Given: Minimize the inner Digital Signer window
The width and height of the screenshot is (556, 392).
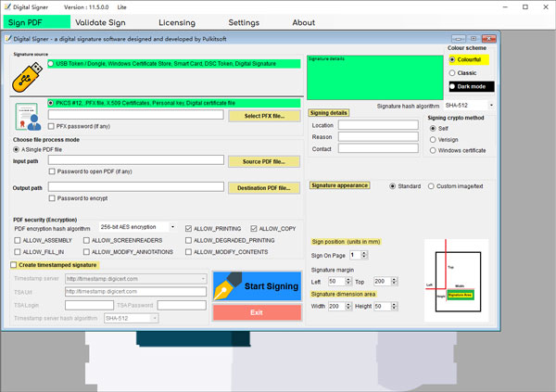Looking at the screenshot, I should tap(459, 39).
